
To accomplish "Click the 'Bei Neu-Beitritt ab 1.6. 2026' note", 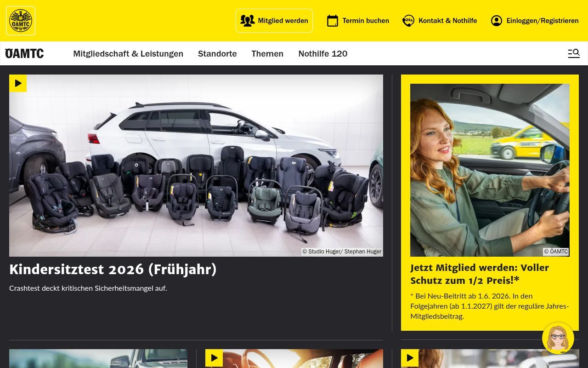I will [x=490, y=306].
